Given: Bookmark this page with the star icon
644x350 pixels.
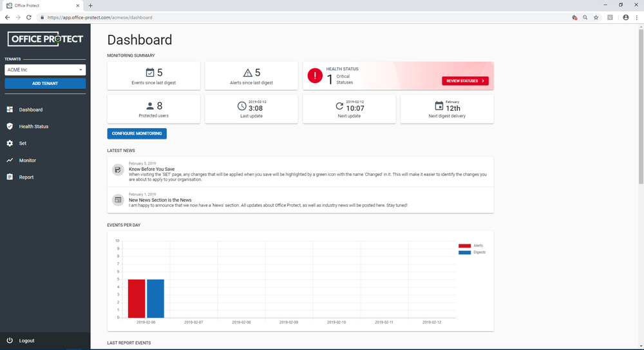Looking at the screenshot, I should (x=596, y=17).
